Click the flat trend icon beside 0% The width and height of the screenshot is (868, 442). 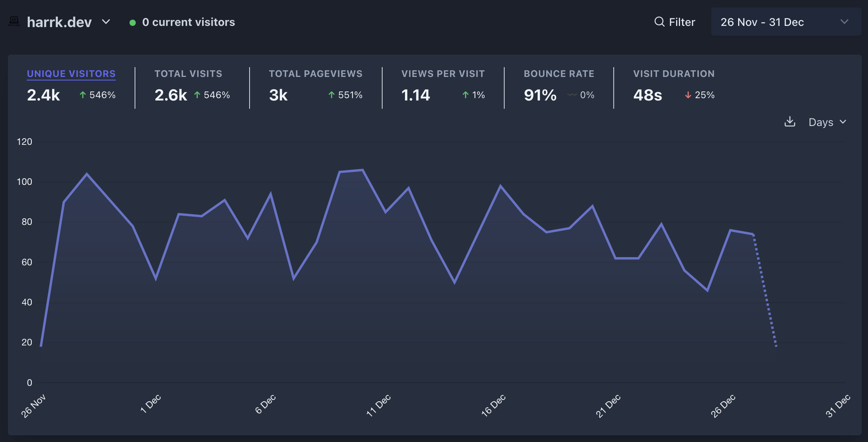click(572, 95)
